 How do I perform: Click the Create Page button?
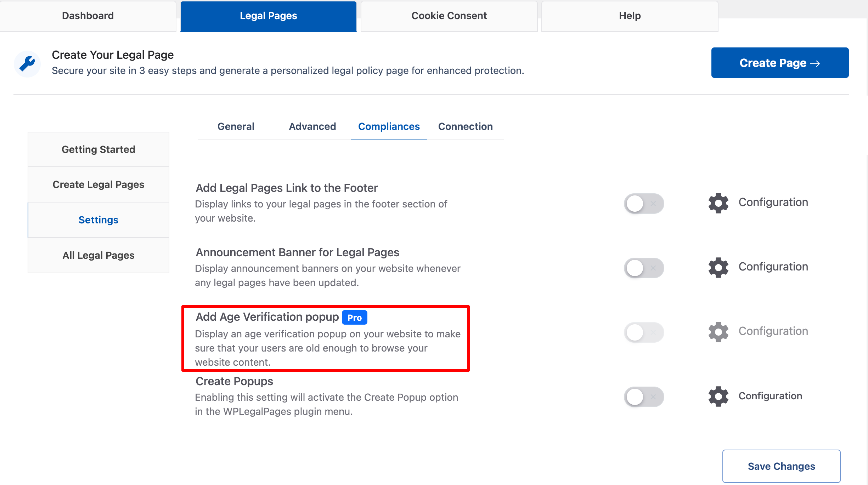(779, 63)
